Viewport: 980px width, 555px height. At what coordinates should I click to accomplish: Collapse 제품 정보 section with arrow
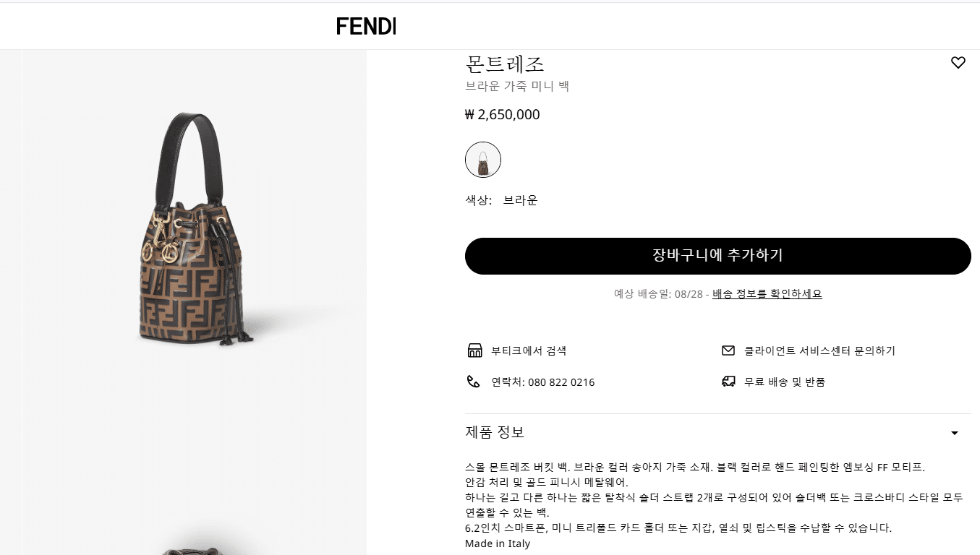tap(954, 433)
